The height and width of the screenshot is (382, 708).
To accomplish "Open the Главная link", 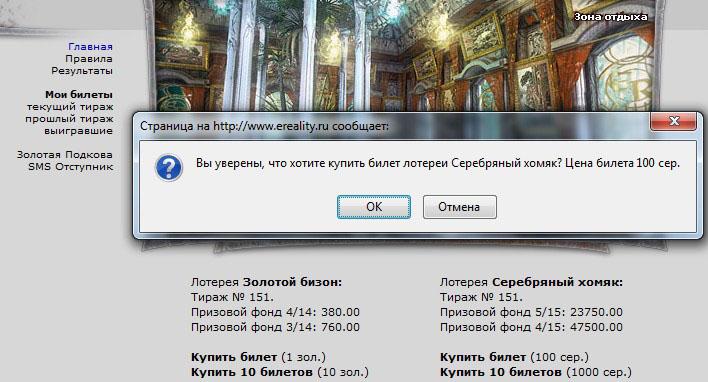I will coord(90,47).
